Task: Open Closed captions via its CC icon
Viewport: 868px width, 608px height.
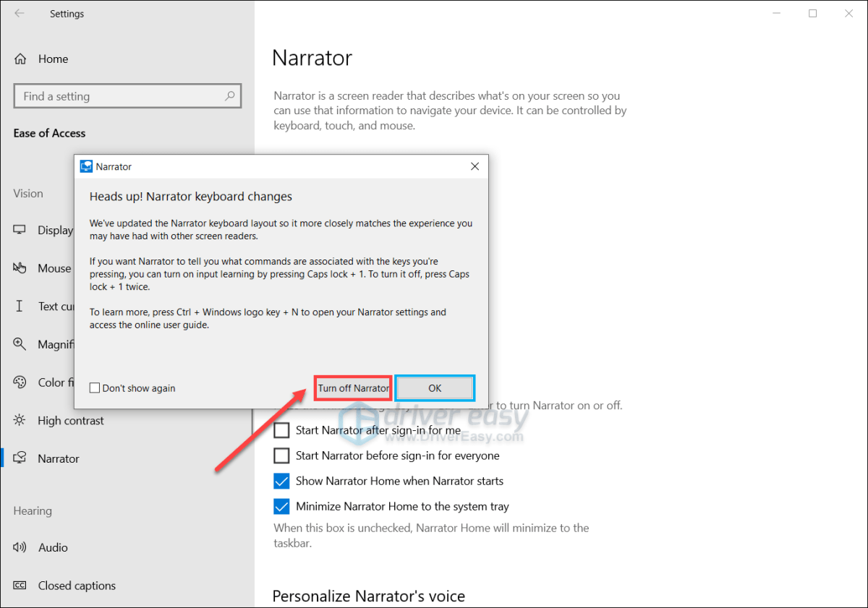Action: (20, 586)
